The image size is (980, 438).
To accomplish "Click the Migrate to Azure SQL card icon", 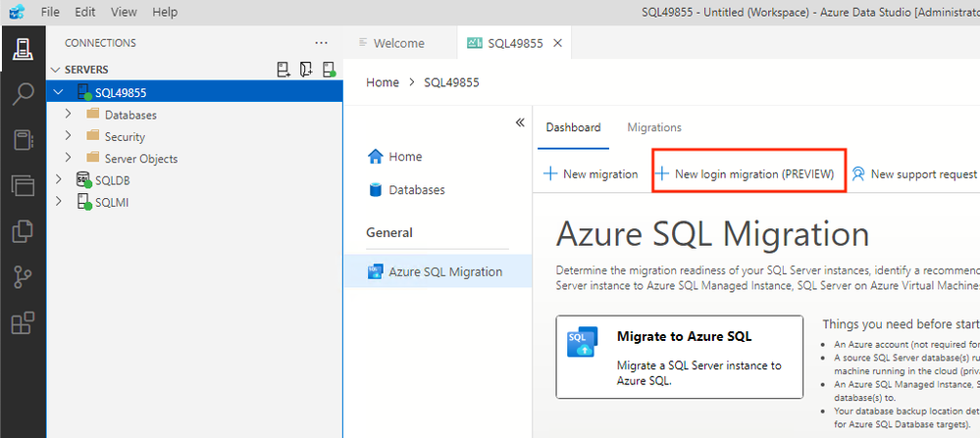I will 582,341.
